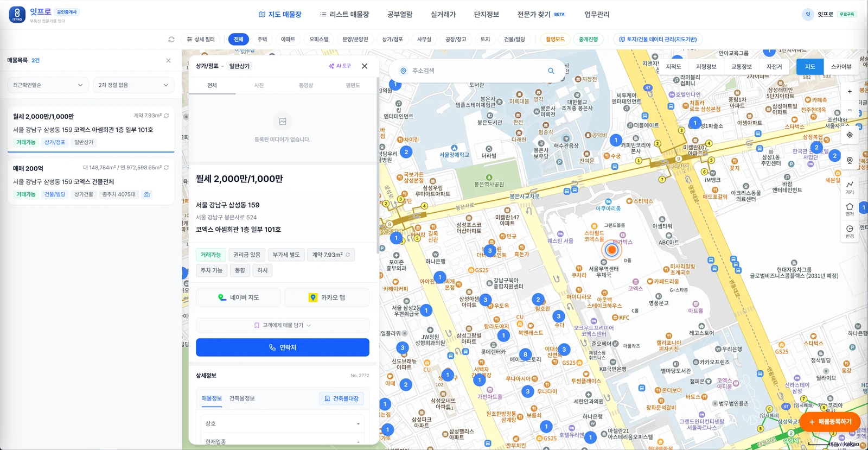868x450 pixels.
Task: Open roadview with the pin icon
Action: click(x=850, y=161)
